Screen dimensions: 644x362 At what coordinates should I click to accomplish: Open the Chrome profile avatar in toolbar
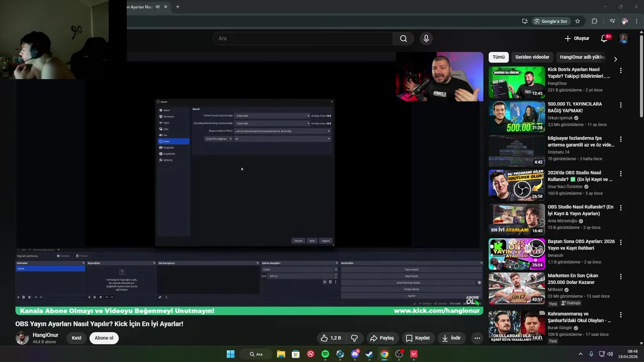[625, 21]
